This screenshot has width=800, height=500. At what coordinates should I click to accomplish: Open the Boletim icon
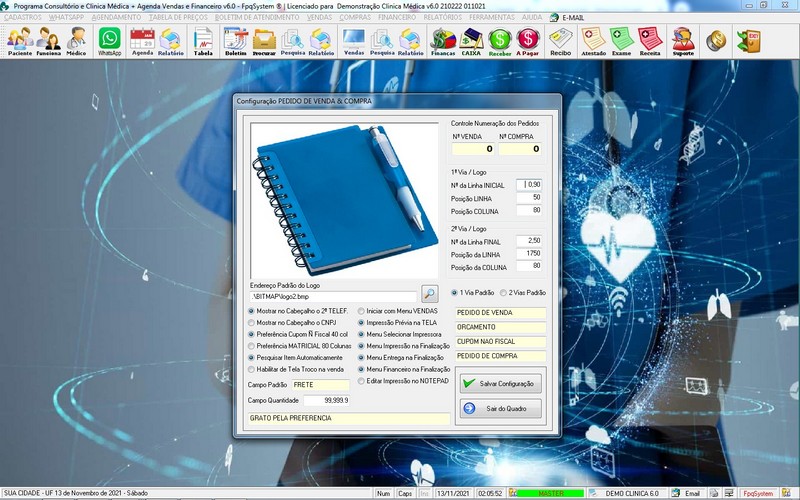coord(236,41)
